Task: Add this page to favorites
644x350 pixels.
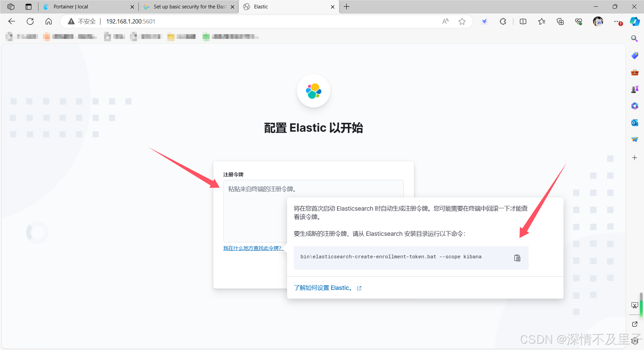Action: [x=462, y=21]
